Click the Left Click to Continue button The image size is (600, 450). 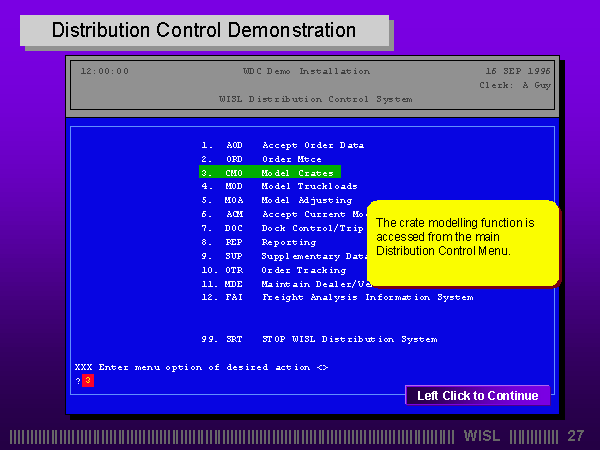477,395
